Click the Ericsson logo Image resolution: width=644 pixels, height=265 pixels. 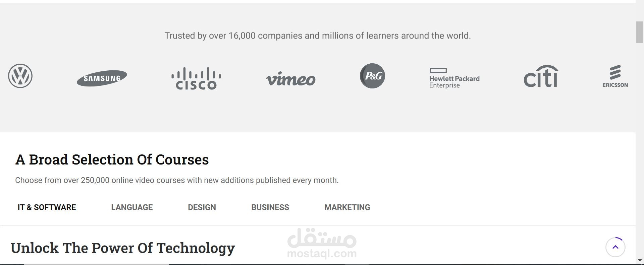pos(615,77)
